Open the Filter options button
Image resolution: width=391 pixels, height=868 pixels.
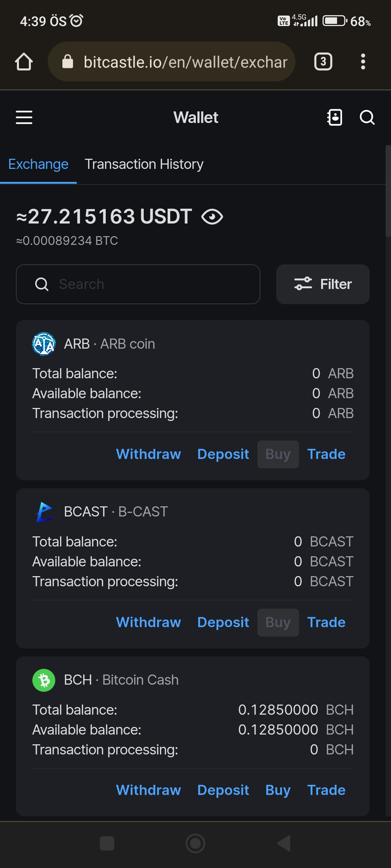(323, 284)
